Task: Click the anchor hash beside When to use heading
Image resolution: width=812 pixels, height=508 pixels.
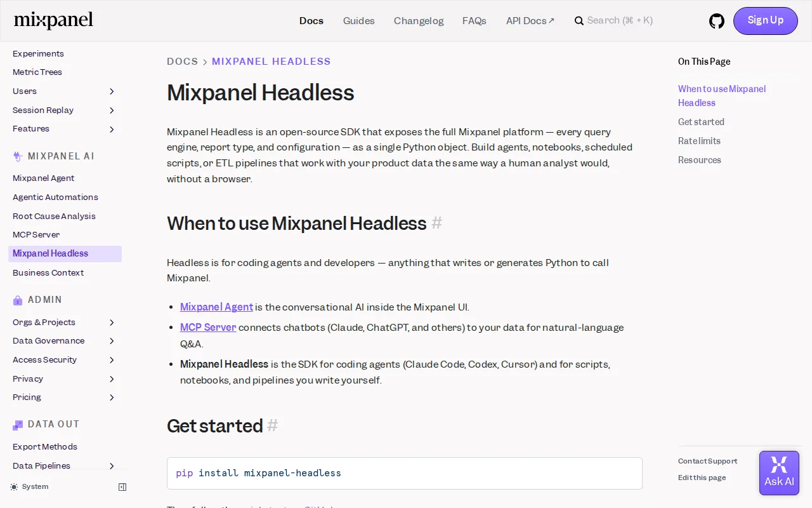Action: (436, 223)
